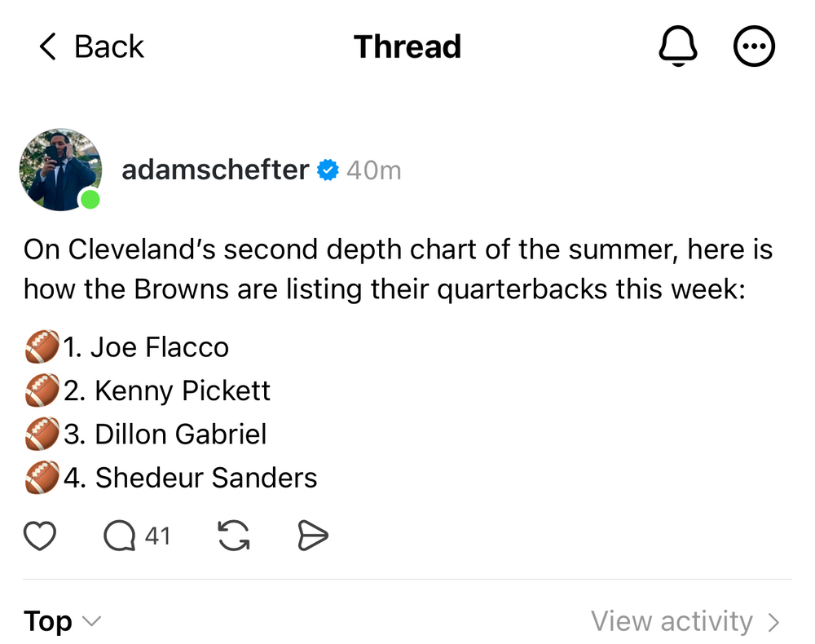Tap the chevron next to View activity
The image size is (815, 644).
coord(773,623)
